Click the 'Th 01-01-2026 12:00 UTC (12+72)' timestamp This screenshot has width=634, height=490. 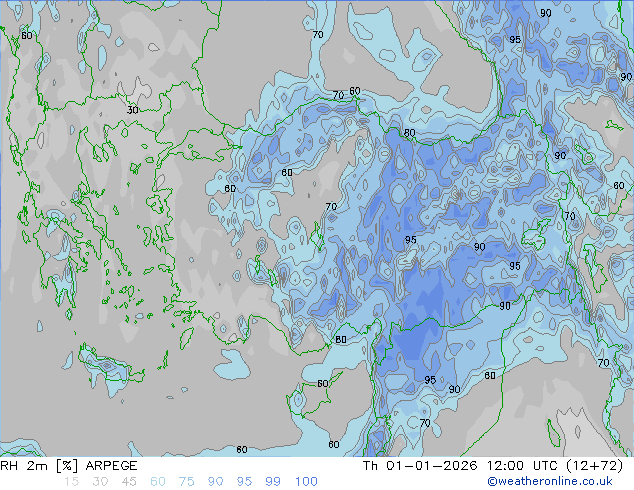pos(493,466)
